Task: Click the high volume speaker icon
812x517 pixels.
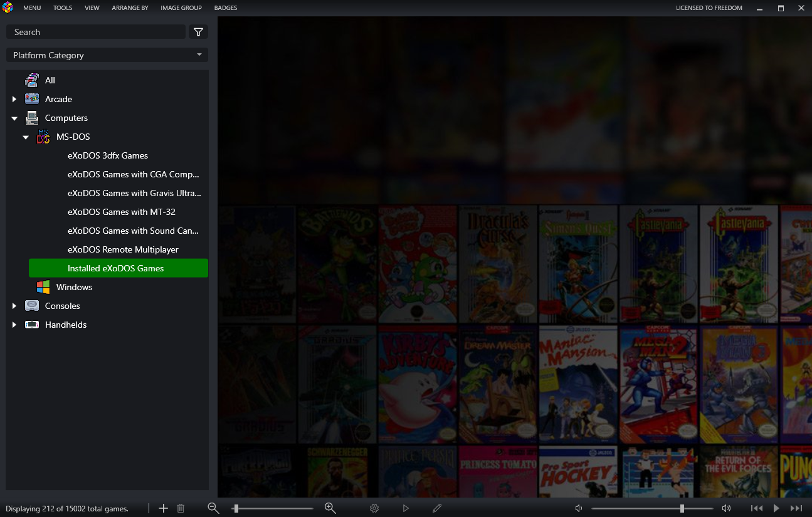Action: point(726,508)
